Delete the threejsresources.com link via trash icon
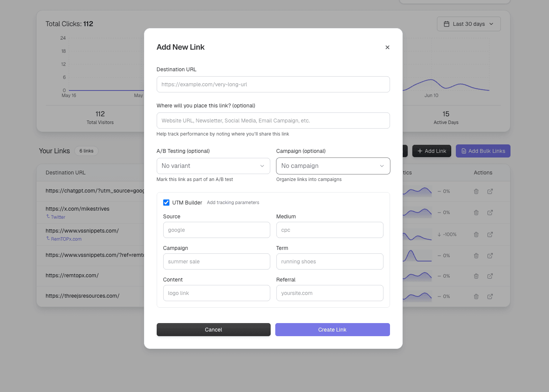 pyautogui.click(x=476, y=296)
